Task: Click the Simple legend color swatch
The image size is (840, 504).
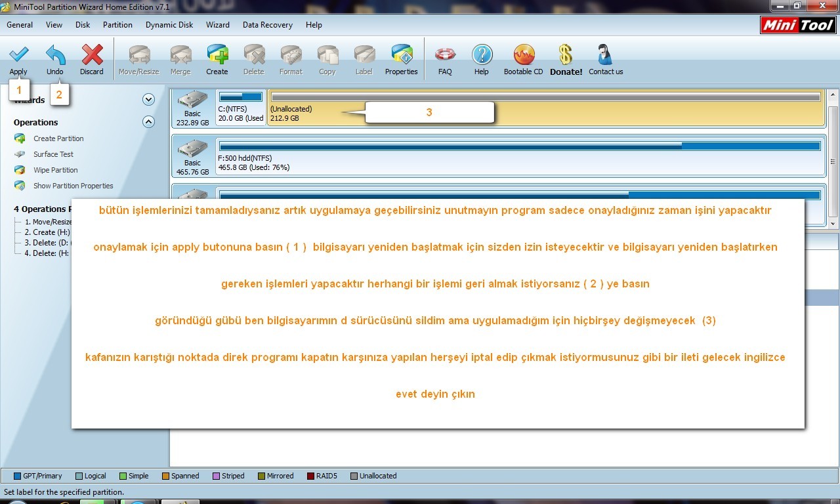Action: click(x=123, y=476)
